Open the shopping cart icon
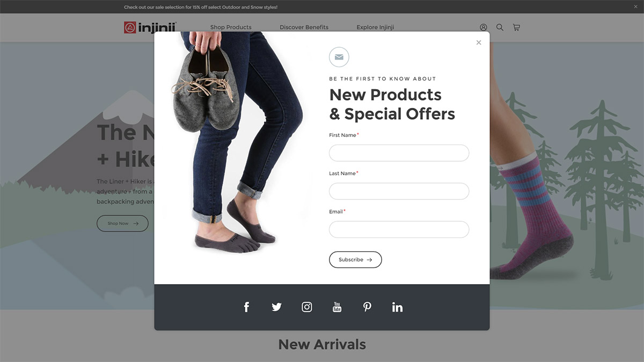The width and height of the screenshot is (644, 362). 516,27
